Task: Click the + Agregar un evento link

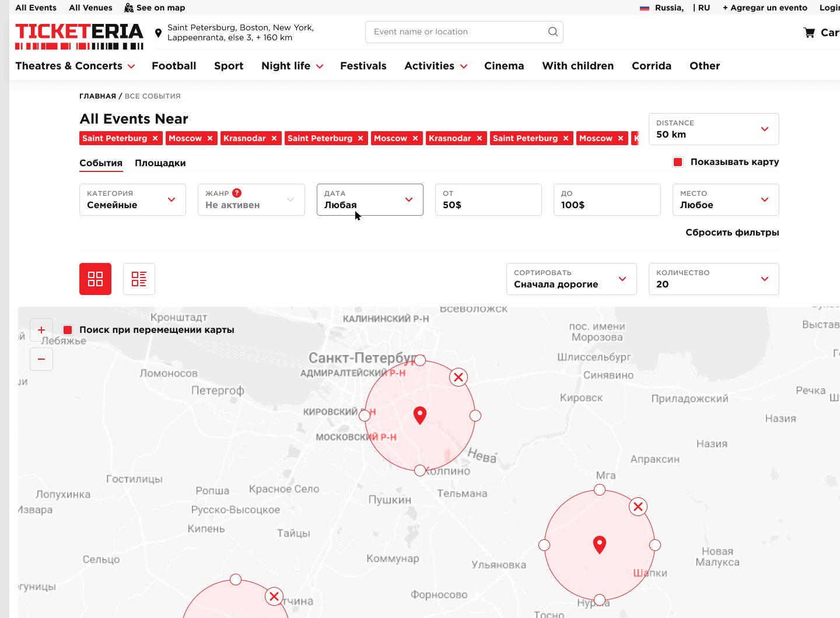Action: coord(765,8)
